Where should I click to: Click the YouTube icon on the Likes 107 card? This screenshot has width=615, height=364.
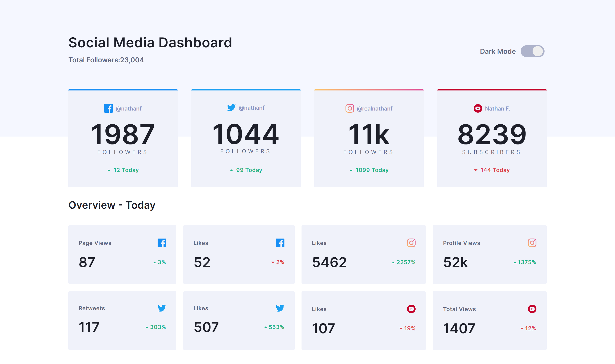[411, 309]
